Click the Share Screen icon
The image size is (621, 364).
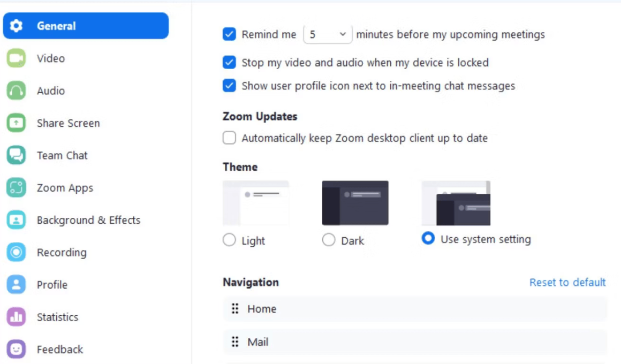click(16, 123)
